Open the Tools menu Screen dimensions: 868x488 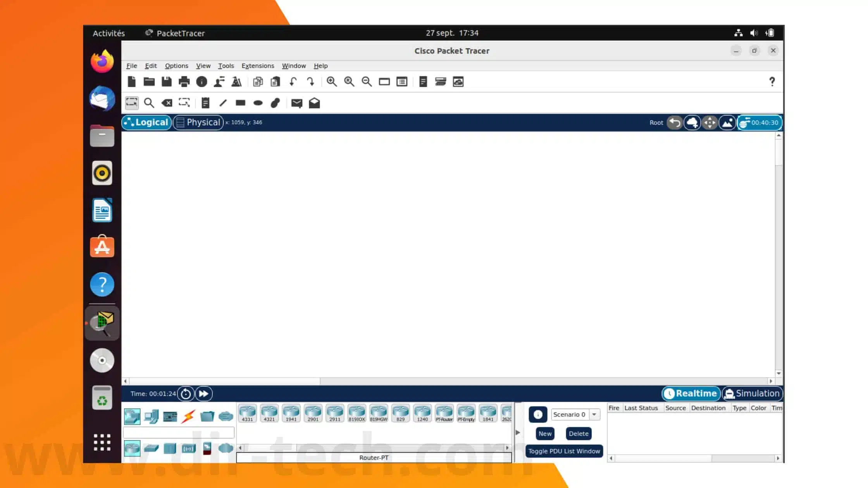point(226,66)
